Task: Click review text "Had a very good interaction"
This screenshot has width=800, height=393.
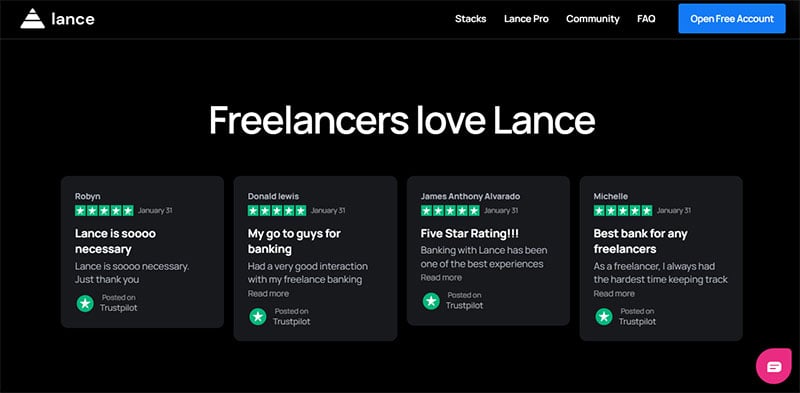Action: 308,266
